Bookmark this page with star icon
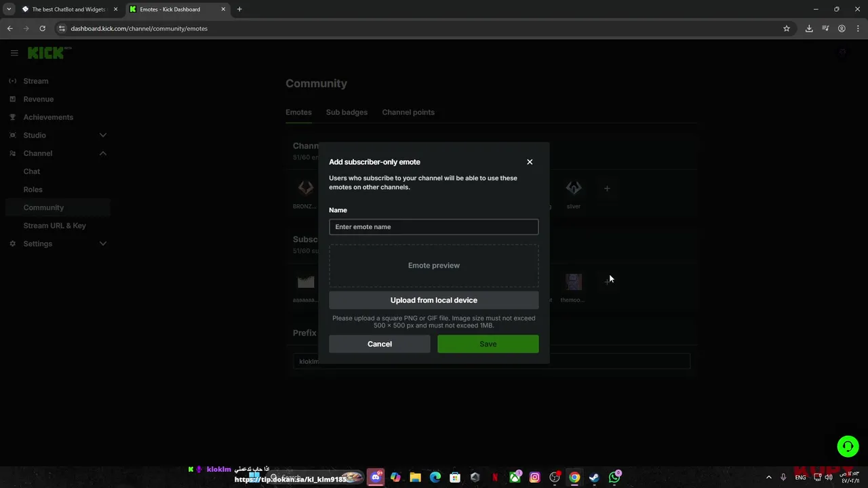Viewport: 868px width, 488px height. click(x=787, y=28)
